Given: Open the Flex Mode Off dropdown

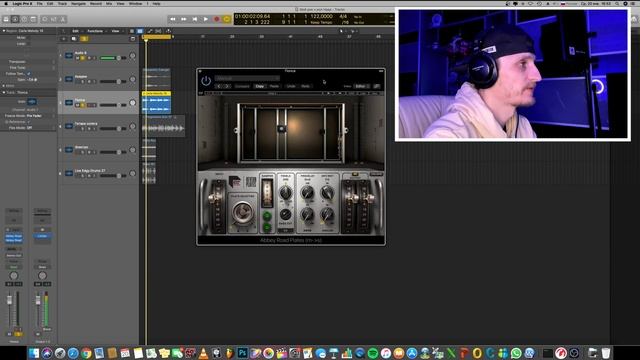Looking at the screenshot, I should [40, 128].
